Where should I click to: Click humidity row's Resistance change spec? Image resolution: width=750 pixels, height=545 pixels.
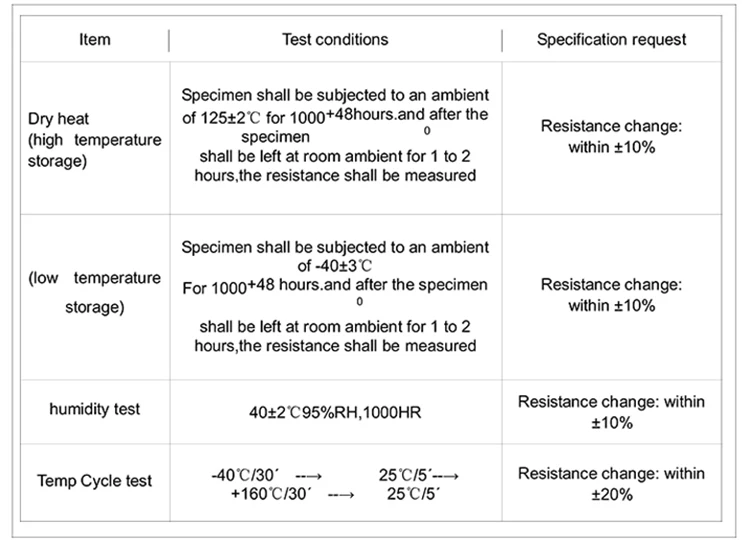point(611,411)
